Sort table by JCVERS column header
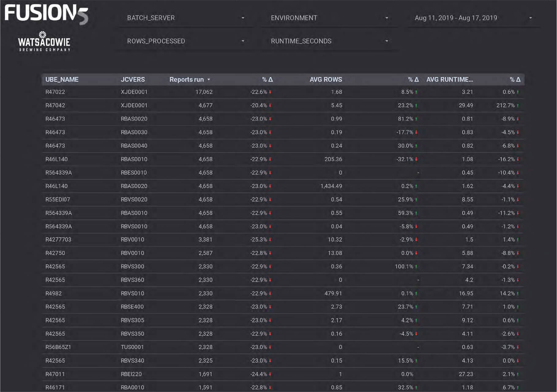 pos(133,80)
